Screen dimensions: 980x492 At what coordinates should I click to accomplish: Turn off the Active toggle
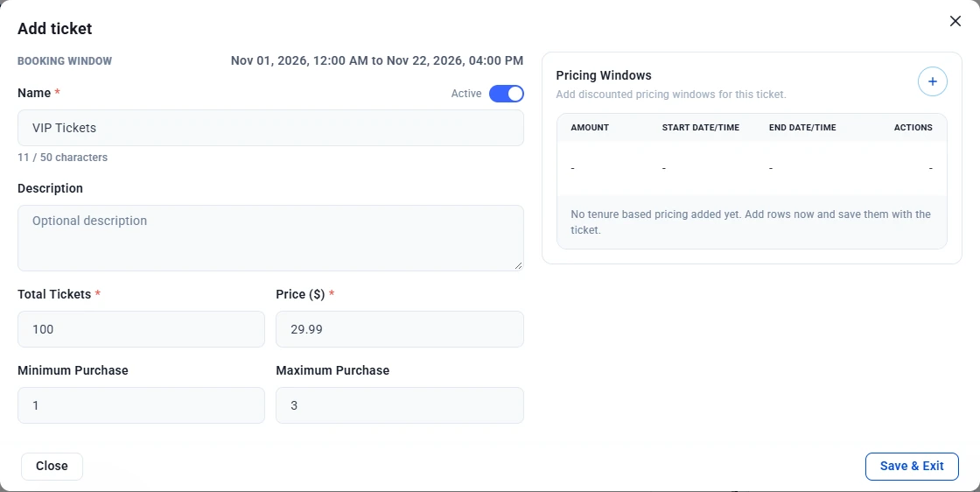[507, 94]
